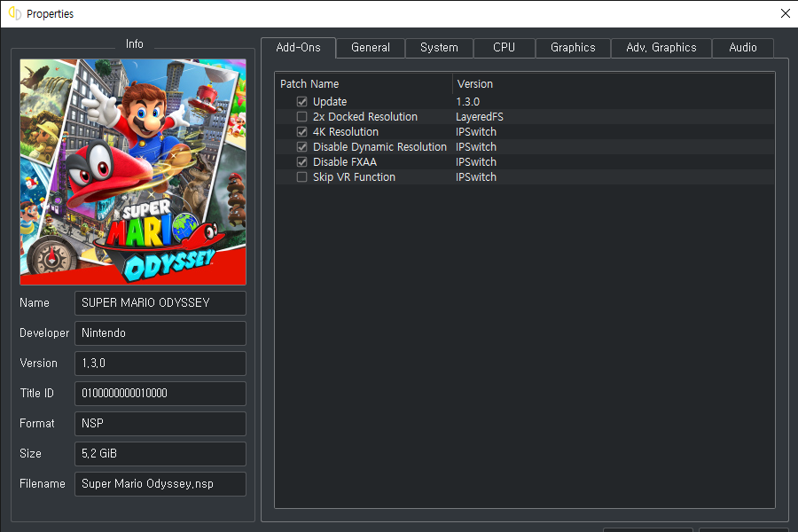Click the 1.3.0 version cell of Update

click(467, 102)
